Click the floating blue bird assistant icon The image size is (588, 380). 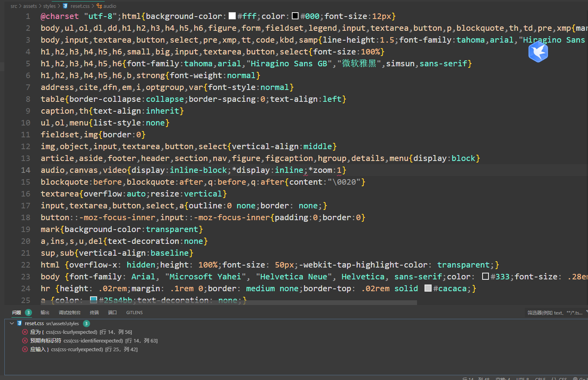pos(538,52)
